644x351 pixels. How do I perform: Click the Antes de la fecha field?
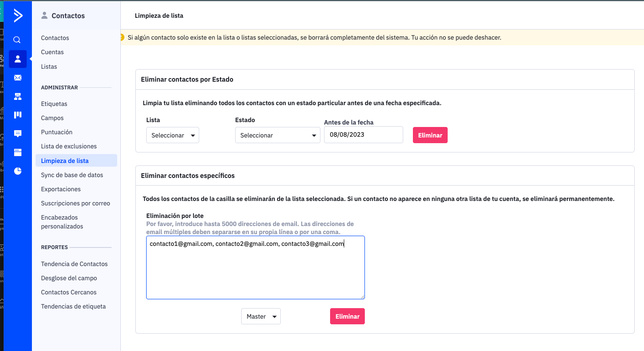[x=363, y=135]
